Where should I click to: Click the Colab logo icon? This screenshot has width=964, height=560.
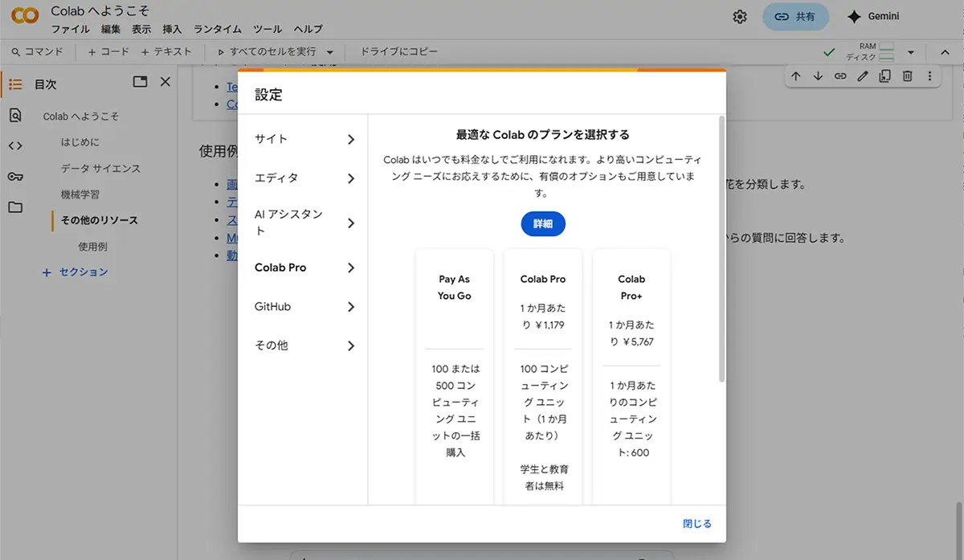click(24, 16)
